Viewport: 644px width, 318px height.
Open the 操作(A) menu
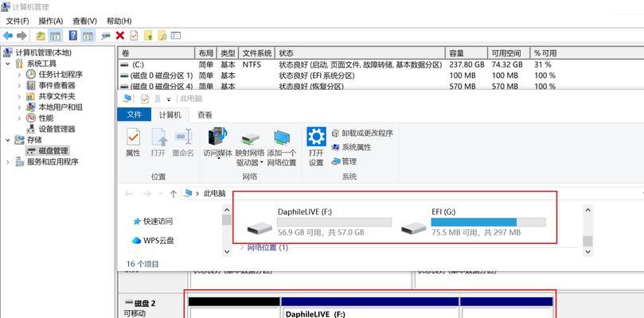pos(51,21)
